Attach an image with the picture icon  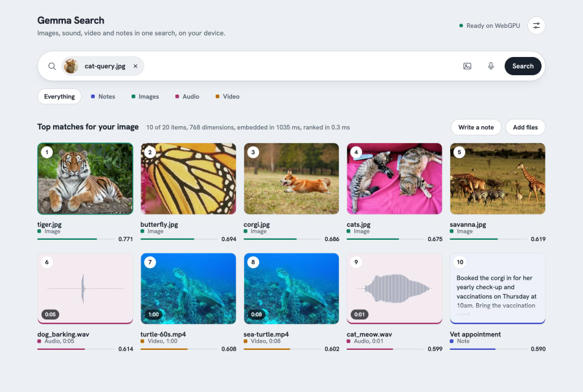[467, 66]
